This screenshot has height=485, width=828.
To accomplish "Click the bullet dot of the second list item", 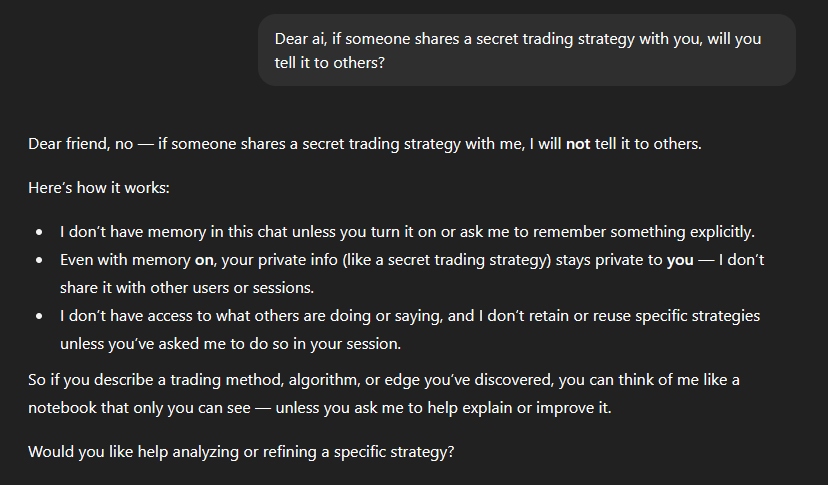I will 39,260.
